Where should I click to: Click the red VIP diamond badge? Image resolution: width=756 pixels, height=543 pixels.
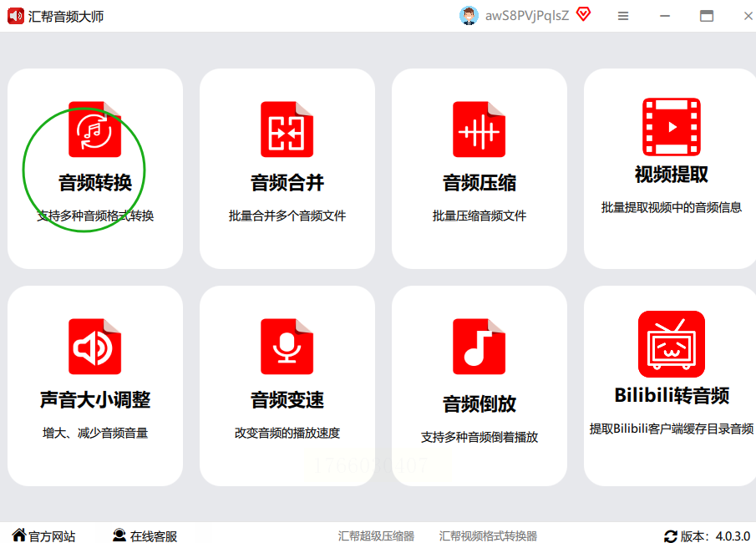[583, 14]
